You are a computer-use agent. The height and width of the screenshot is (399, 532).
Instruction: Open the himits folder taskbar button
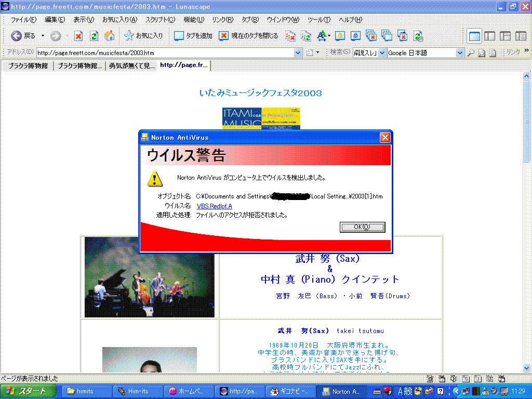pos(87,392)
